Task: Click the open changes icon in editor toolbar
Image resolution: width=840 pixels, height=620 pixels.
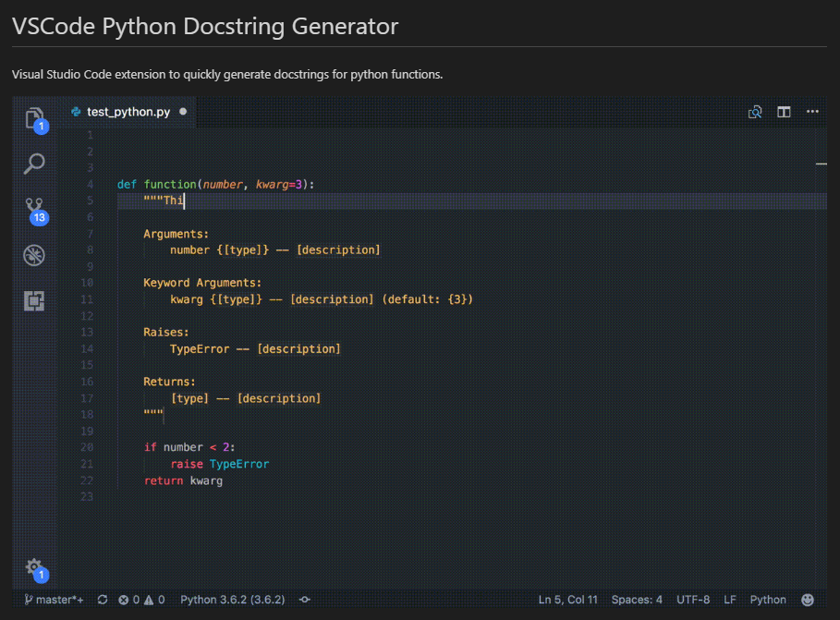Action: [x=755, y=112]
